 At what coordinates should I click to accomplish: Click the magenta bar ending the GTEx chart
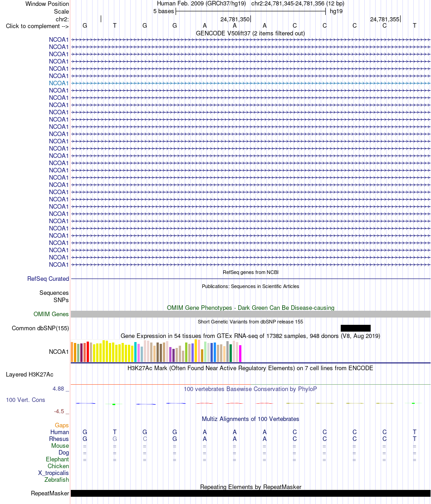tap(240, 353)
